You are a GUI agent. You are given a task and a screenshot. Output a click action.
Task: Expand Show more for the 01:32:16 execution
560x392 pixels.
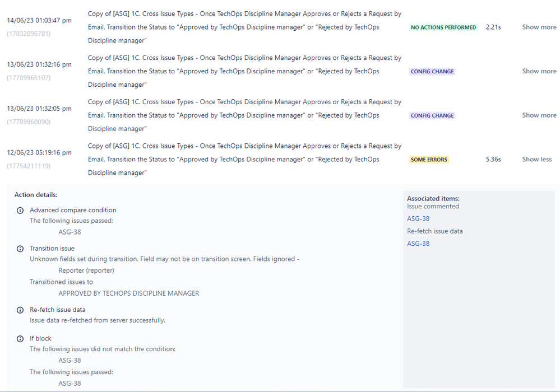coord(539,71)
